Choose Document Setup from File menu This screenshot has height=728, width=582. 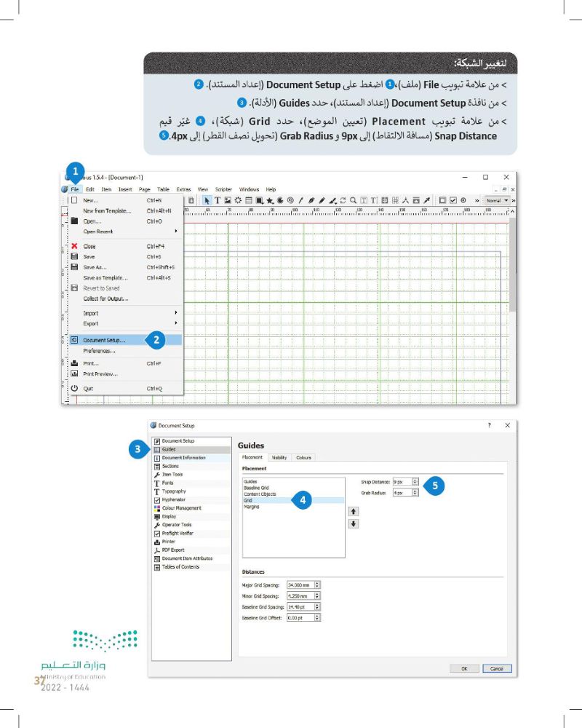(x=125, y=340)
